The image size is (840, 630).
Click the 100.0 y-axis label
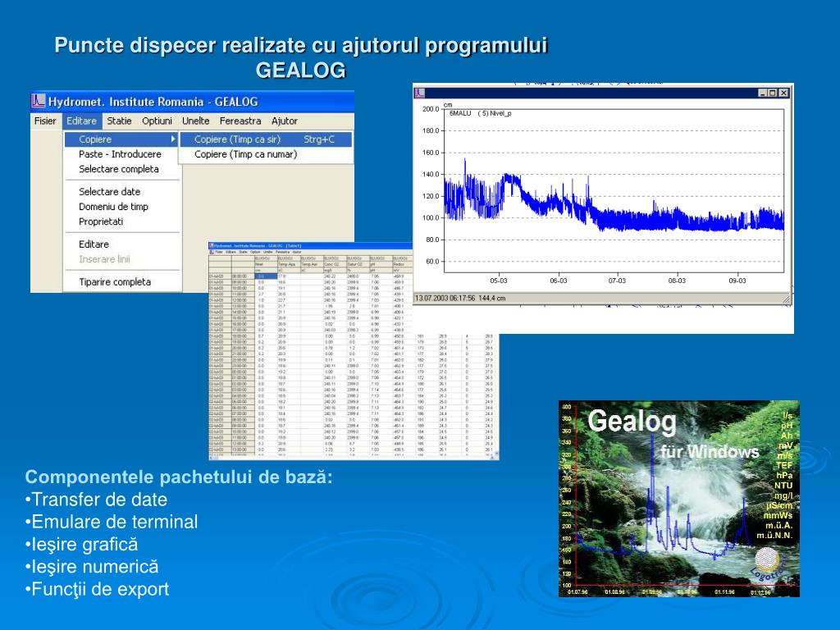click(430, 218)
